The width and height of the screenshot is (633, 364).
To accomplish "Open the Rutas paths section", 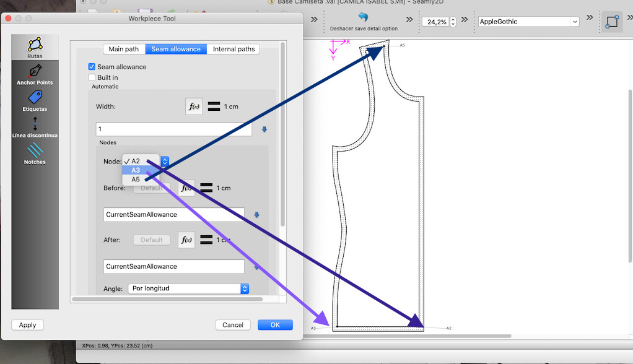I will tap(35, 46).
